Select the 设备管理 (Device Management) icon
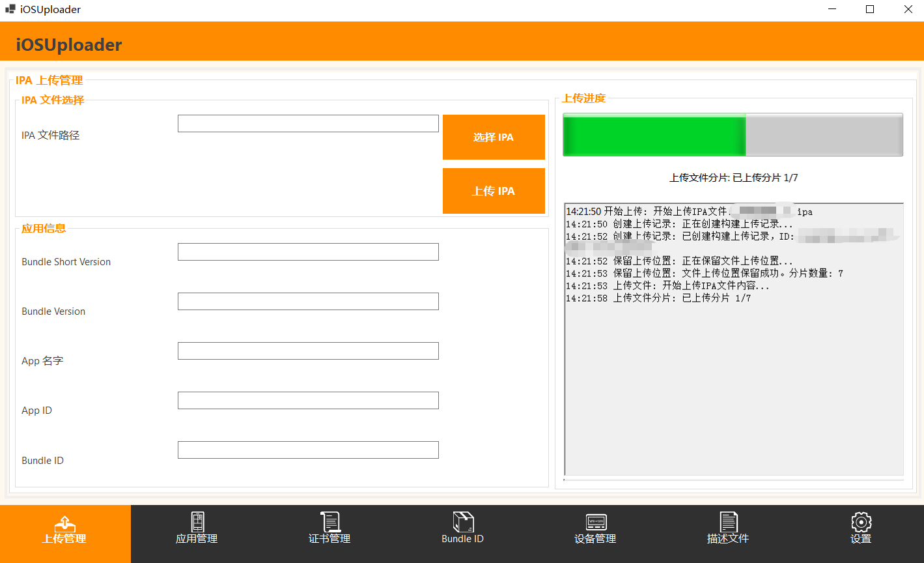Image resolution: width=924 pixels, height=563 pixels. (595, 521)
